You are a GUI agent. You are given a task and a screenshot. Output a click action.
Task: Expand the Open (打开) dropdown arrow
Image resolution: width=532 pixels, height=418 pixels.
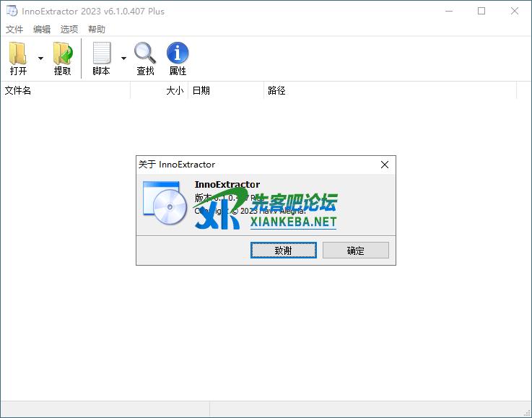point(40,58)
